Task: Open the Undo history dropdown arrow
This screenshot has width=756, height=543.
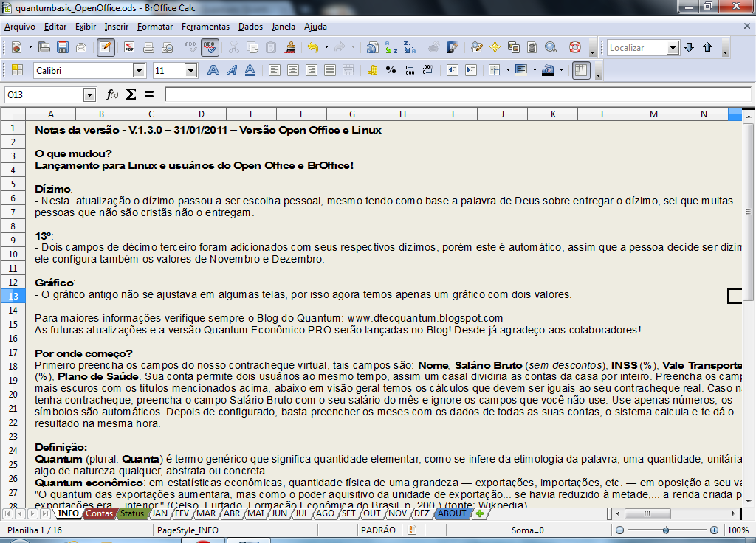Action: click(326, 47)
